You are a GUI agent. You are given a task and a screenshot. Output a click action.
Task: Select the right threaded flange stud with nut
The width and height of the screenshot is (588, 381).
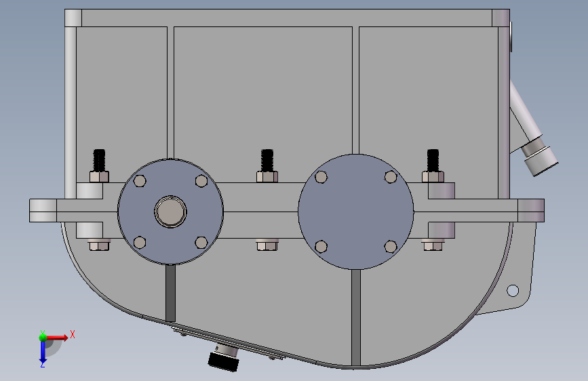(x=433, y=165)
